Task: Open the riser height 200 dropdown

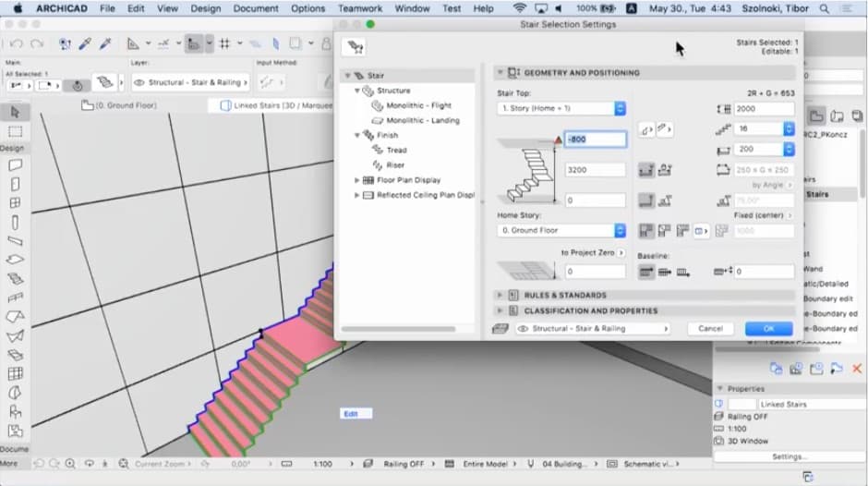Action: [x=789, y=149]
